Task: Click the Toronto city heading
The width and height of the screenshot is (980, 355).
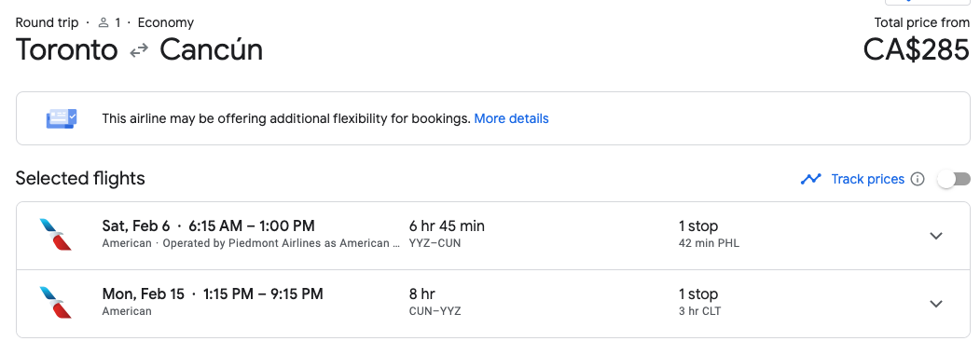Action: (x=67, y=50)
